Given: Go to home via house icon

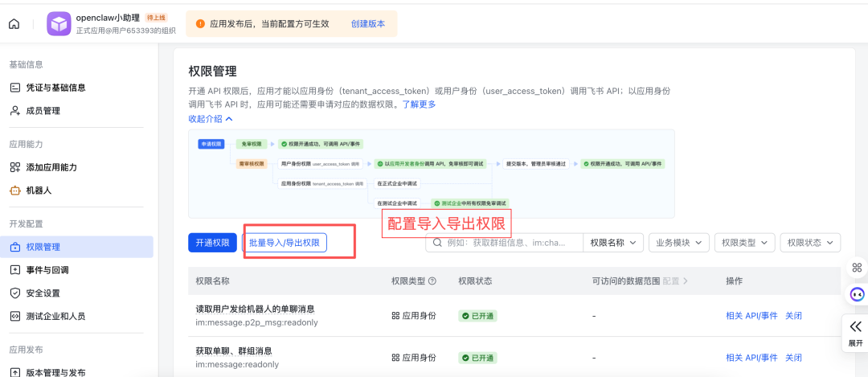Looking at the screenshot, I should [14, 24].
